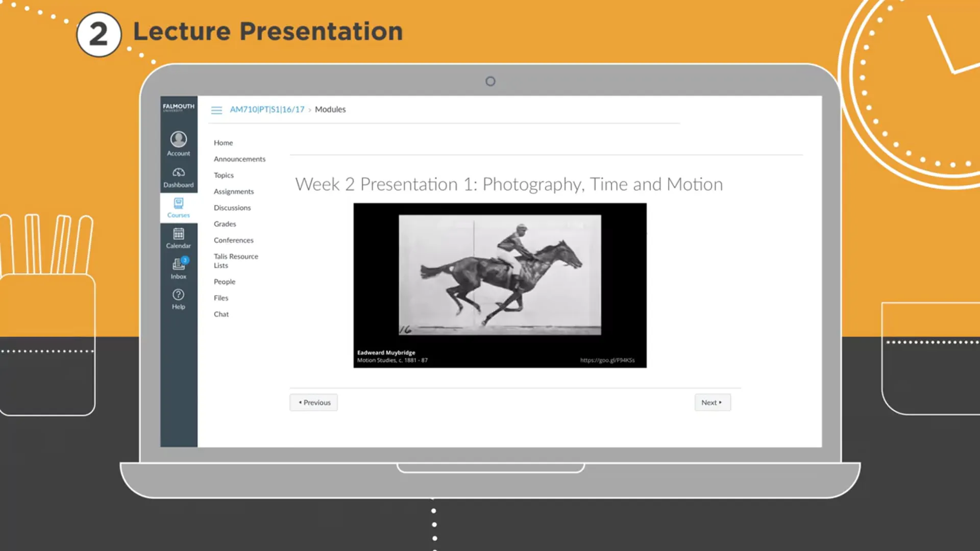Click the Eadweard Muybridge caption text
This screenshot has width=980, height=551.
[x=386, y=353]
